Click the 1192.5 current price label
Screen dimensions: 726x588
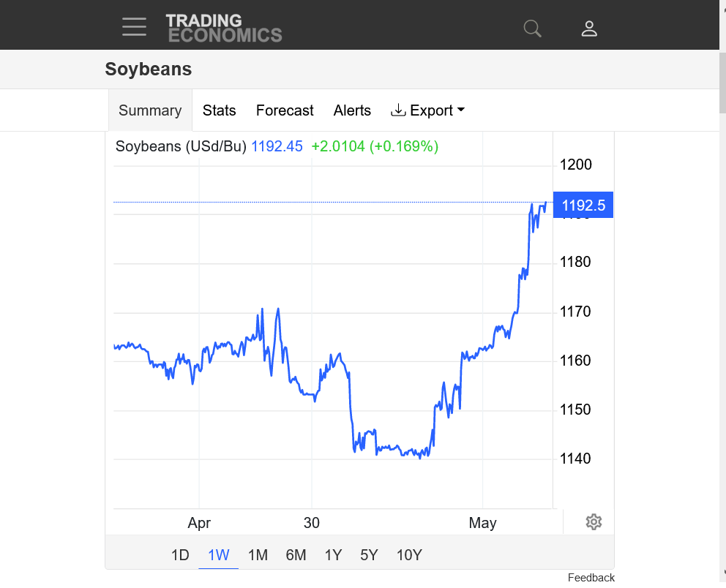[x=583, y=206]
